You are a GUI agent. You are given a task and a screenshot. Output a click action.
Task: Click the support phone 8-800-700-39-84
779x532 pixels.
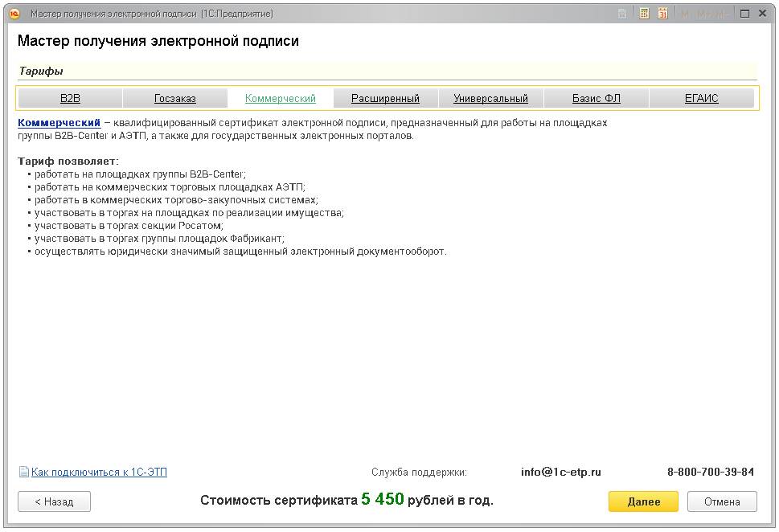711,472
